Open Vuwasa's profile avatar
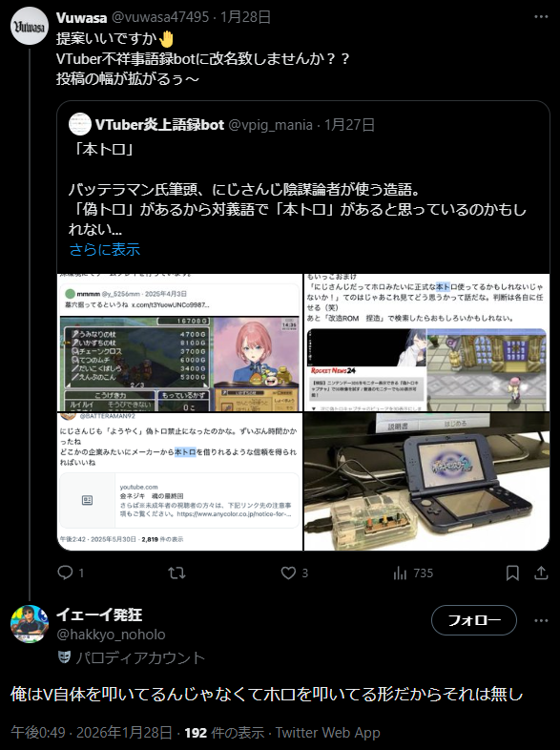Image resolution: width=560 pixels, height=750 pixels. (x=30, y=26)
